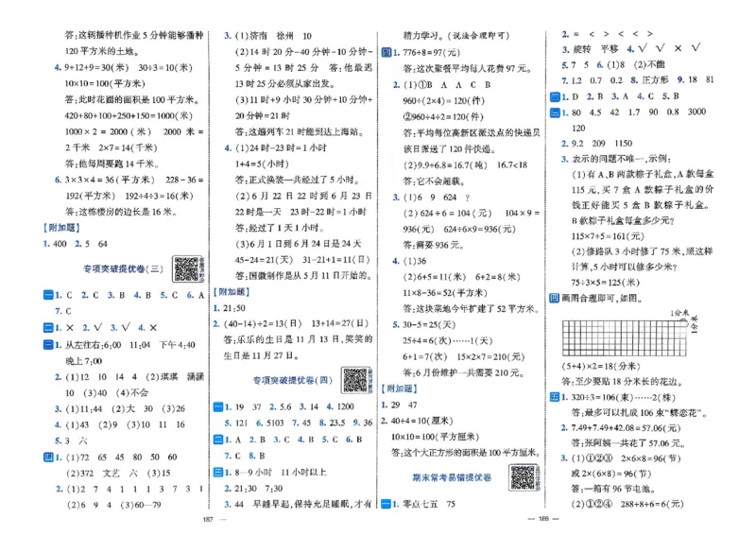Click the heading 期末常考易错提优卷
The width and height of the screenshot is (756, 535).
(x=452, y=477)
